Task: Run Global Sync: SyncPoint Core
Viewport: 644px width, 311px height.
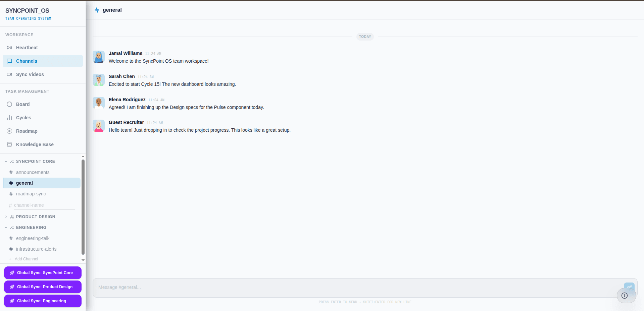Action: pyautogui.click(x=42, y=273)
